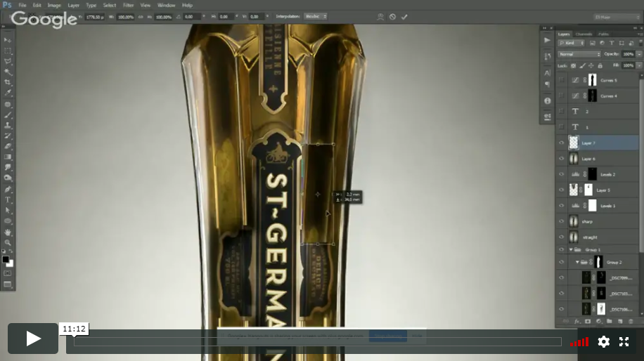Enter fullscreen video mode

624,342
